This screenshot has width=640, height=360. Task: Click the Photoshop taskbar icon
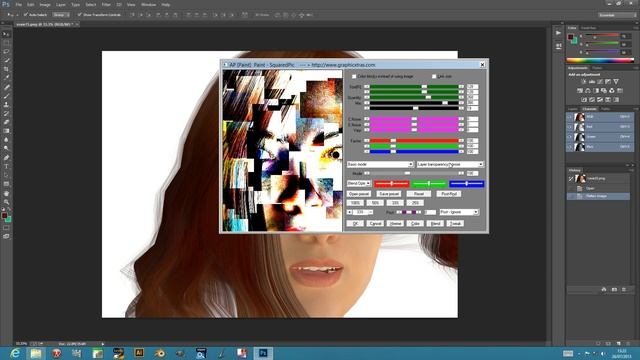click(263, 353)
